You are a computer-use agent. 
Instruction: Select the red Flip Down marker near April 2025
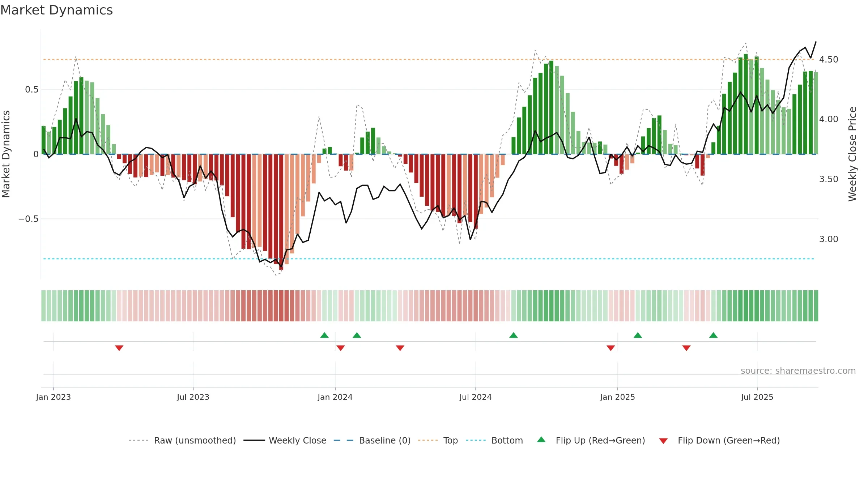tap(686, 348)
